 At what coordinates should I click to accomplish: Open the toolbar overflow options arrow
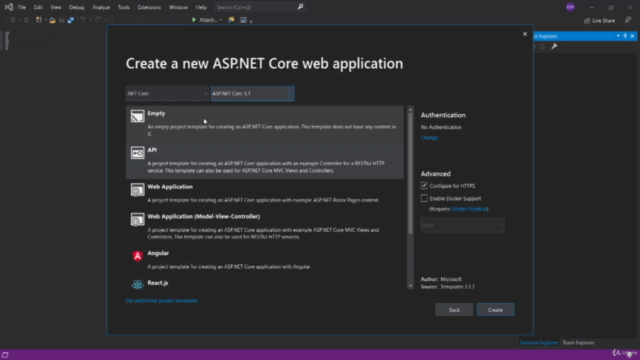[251, 21]
